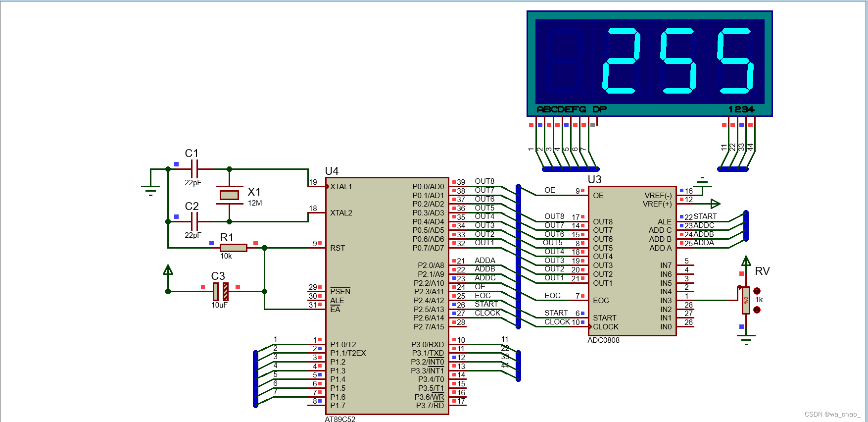Select the U3 reference label

click(594, 179)
